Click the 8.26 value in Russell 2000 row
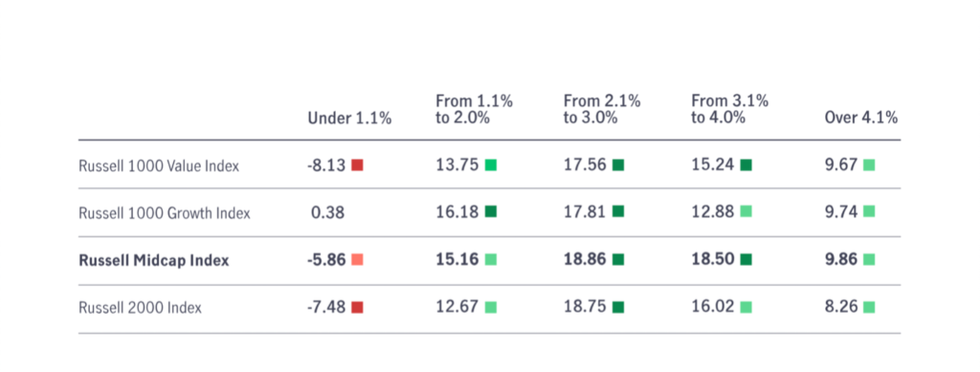This screenshot has width=980, height=372. coord(841,307)
